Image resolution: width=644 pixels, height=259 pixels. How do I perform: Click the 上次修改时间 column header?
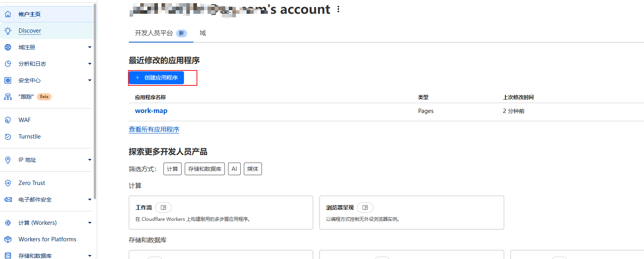tap(518, 97)
